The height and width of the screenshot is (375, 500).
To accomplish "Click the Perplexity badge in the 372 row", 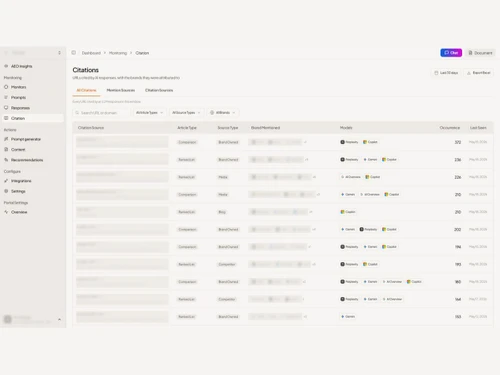I will (349, 142).
